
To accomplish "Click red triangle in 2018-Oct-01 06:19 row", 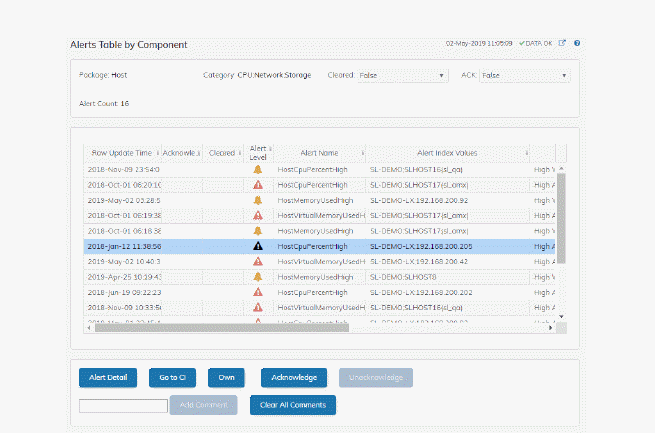I will [258, 215].
